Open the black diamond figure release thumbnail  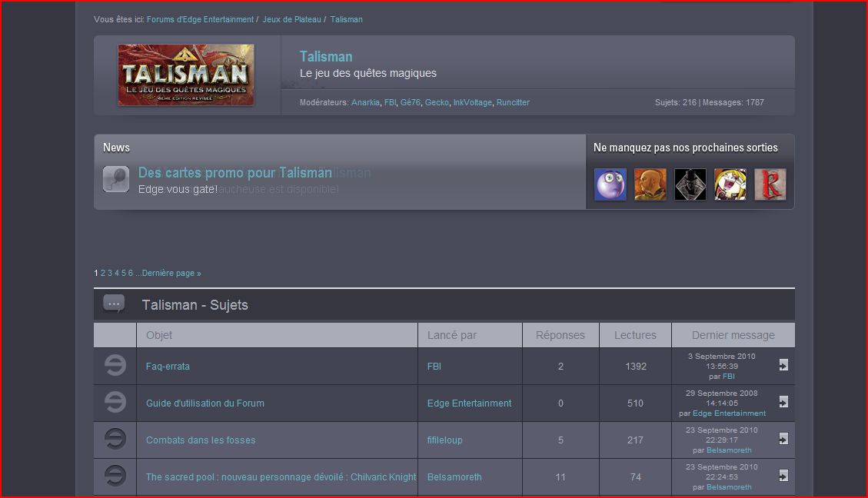[690, 184]
